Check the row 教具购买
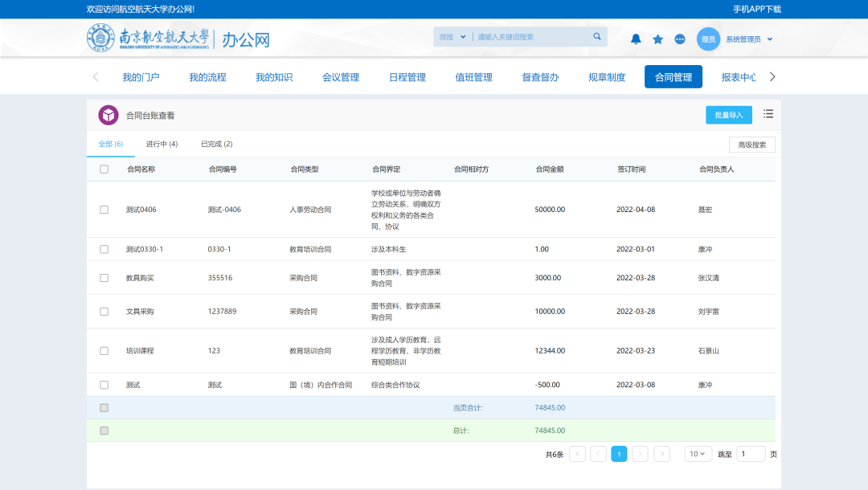Viewport: 868px width, 490px height. (x=104, y=278)
